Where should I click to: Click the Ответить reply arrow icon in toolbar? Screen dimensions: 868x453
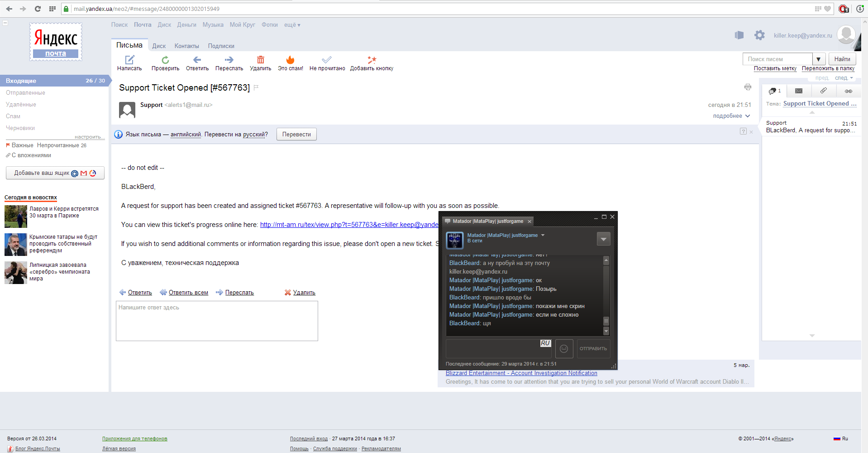tap(197, 60)
